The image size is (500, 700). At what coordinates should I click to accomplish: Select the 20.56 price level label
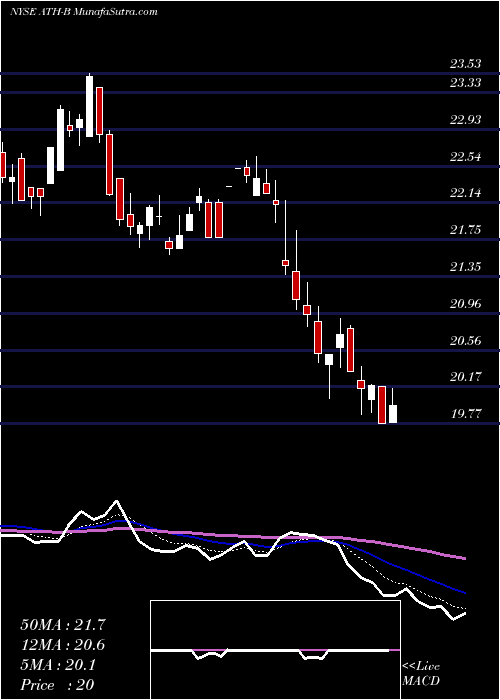(x=466, y=341)
